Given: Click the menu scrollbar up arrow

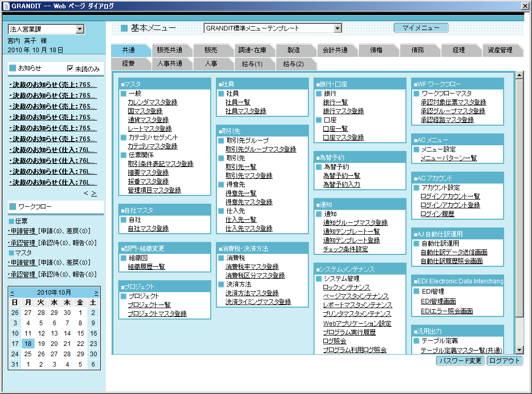Looking at the screenshot, I should tap(519, 75).
